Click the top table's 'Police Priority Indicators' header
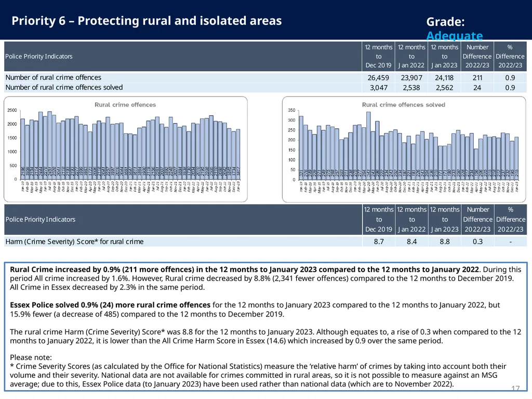This screenshot has width=532, height=399. 38,56
